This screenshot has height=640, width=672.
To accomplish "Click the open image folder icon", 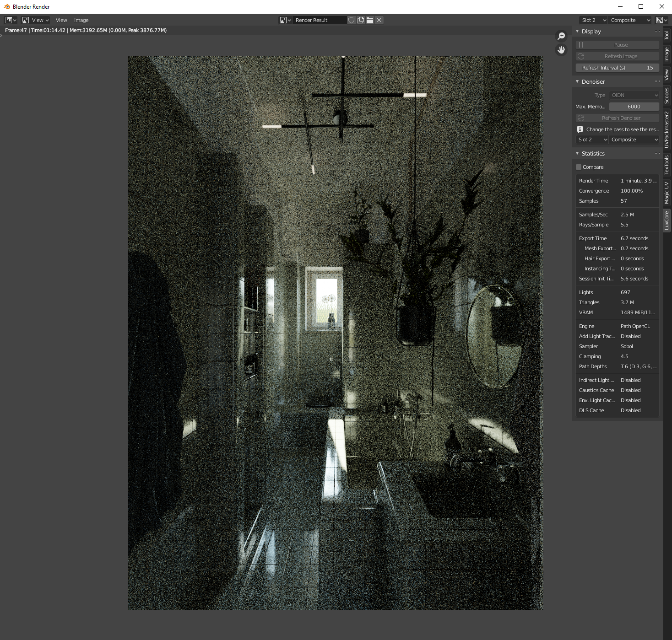I will tap(370, 20).
